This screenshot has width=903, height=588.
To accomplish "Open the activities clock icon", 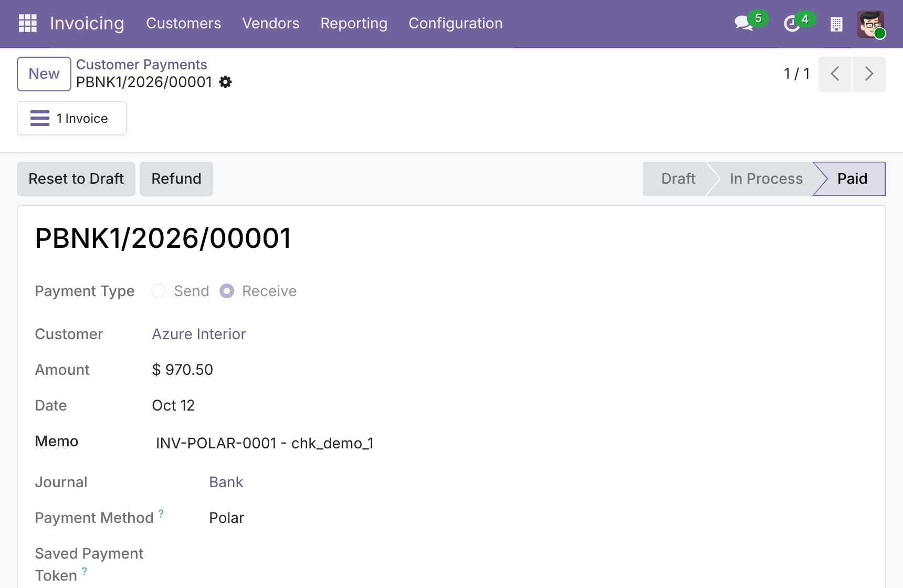I will coord(792,24).
